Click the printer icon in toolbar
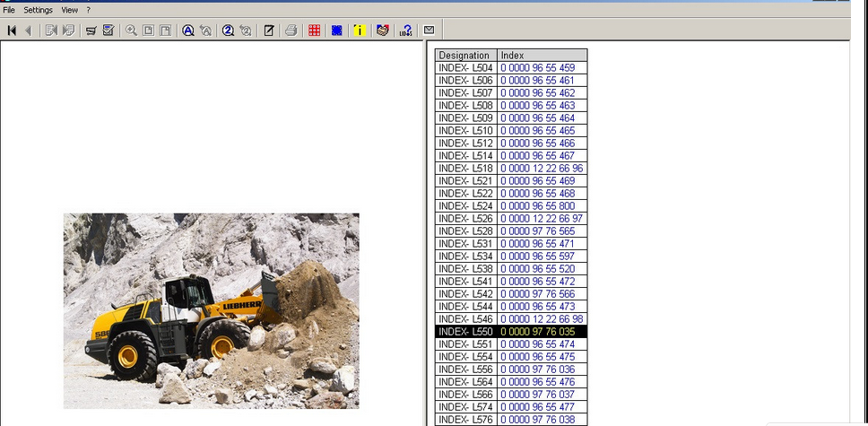Viewport: 868px width, 426px height. [x=291, y=30]
